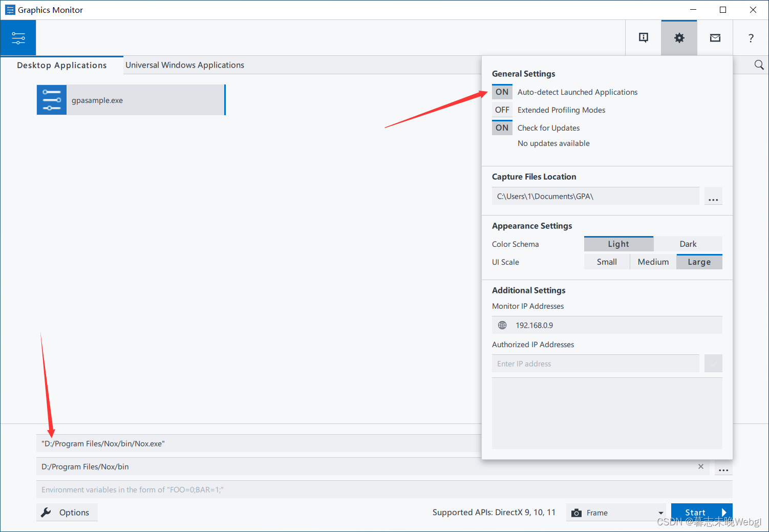Click the No updates available text
This screenshot has height=532, width=769.
tap(553, 143)
